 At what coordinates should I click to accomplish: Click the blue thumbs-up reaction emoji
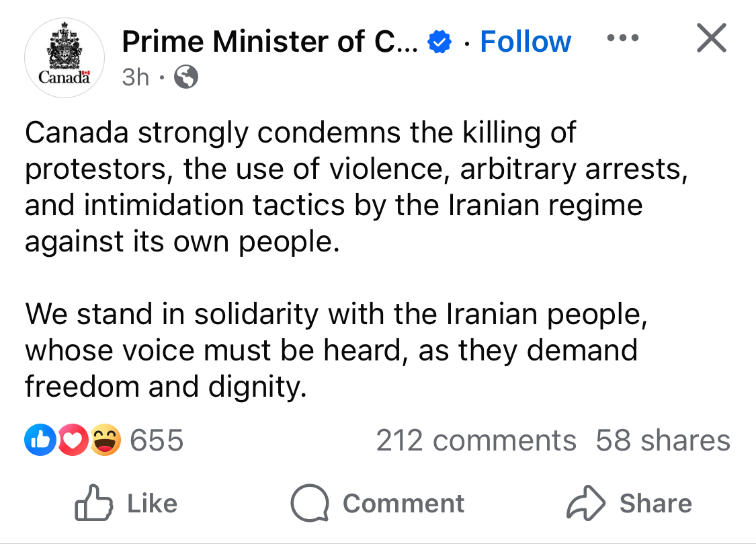pos(38,440)
